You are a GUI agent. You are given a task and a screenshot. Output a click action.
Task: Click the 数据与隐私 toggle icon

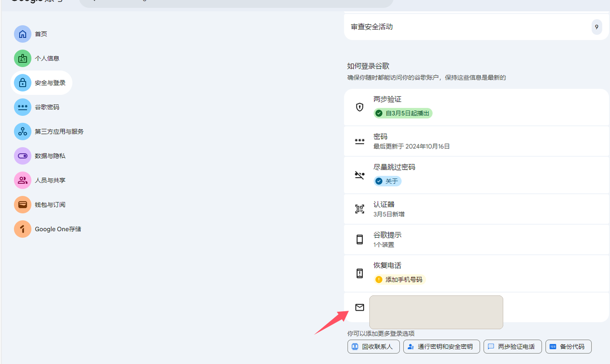[22, 156]
